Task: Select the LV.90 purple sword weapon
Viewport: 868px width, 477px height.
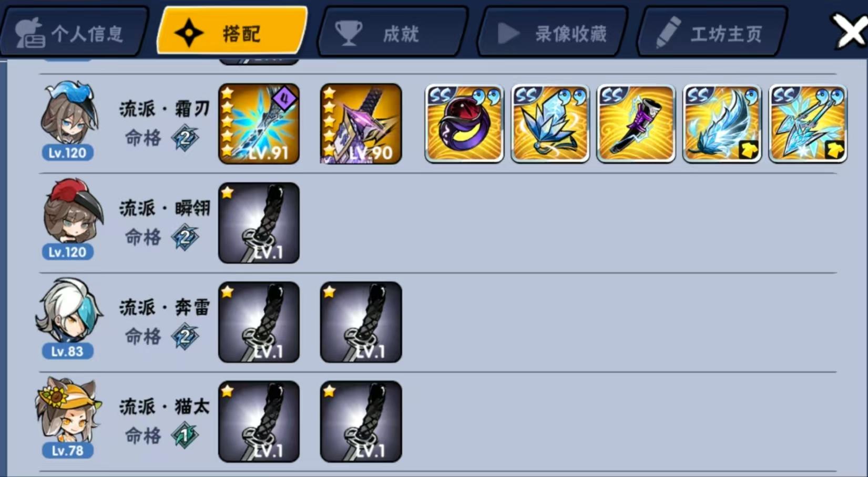Action: click(361, 124)
